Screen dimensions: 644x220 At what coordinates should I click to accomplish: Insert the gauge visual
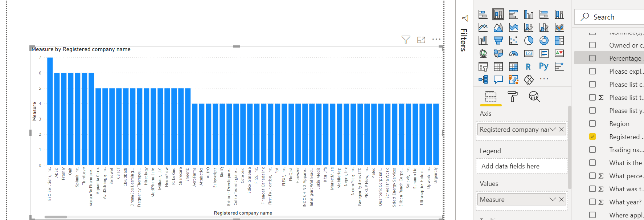(x=513, y=54)
